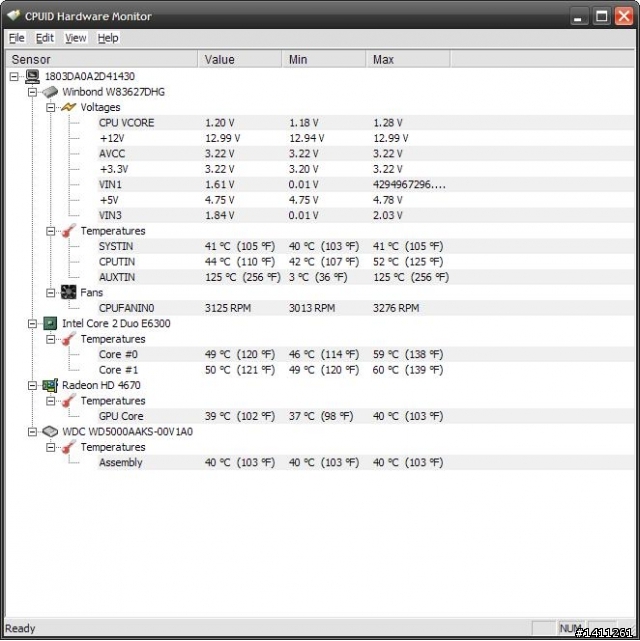
Task: Open the File menu
Action: point(17,38)
